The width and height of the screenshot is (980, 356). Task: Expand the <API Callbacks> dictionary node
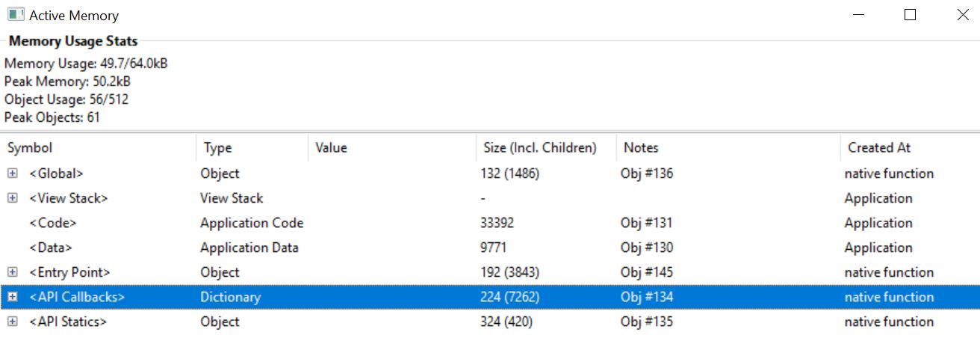pos(12,297)
